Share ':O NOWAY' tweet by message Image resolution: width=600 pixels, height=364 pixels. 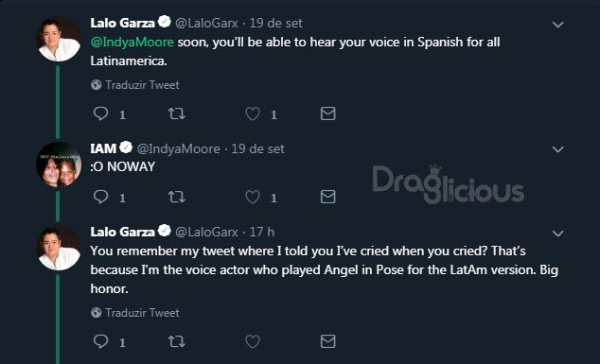[328, 197]
